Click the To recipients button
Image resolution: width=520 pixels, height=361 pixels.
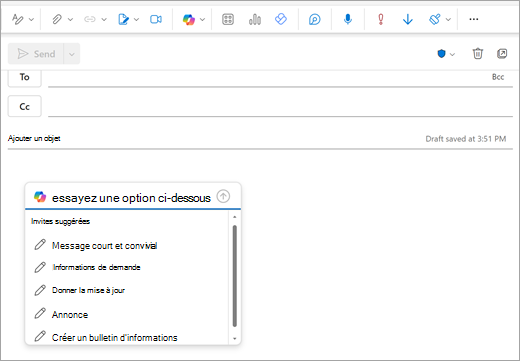[25, 77]
